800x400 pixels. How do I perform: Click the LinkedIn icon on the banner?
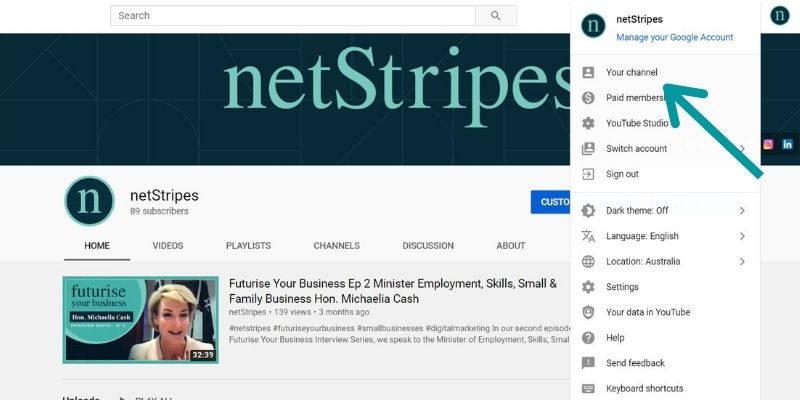[x=788, y=144]
